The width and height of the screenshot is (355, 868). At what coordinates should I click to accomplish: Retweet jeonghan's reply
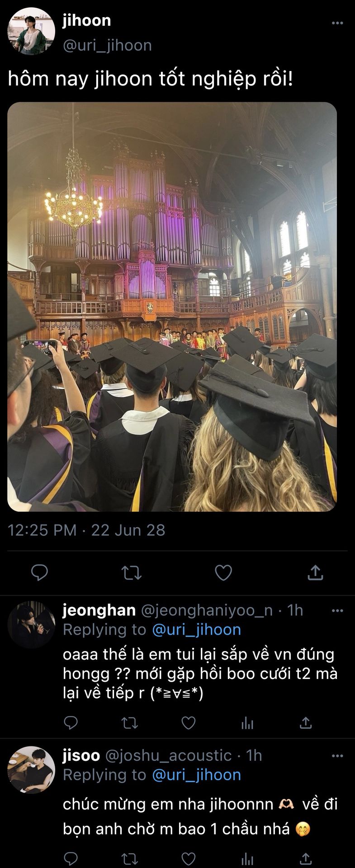pos(130,723)
